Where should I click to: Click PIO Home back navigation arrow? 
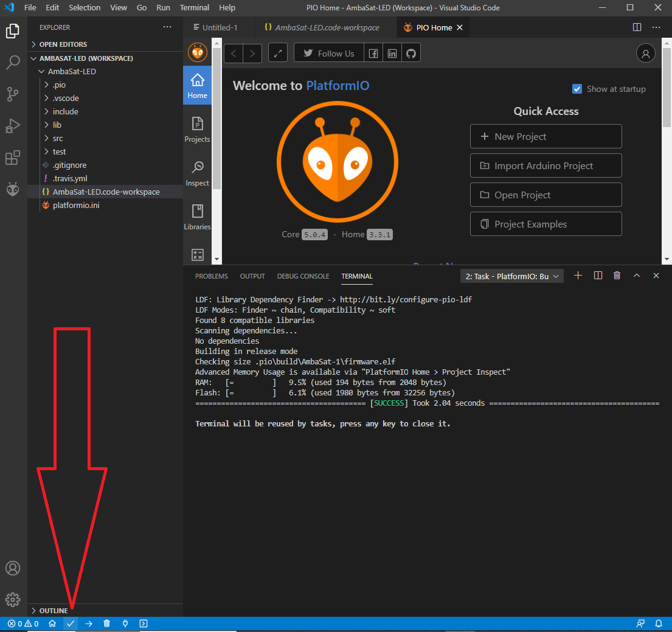(234, 53)
